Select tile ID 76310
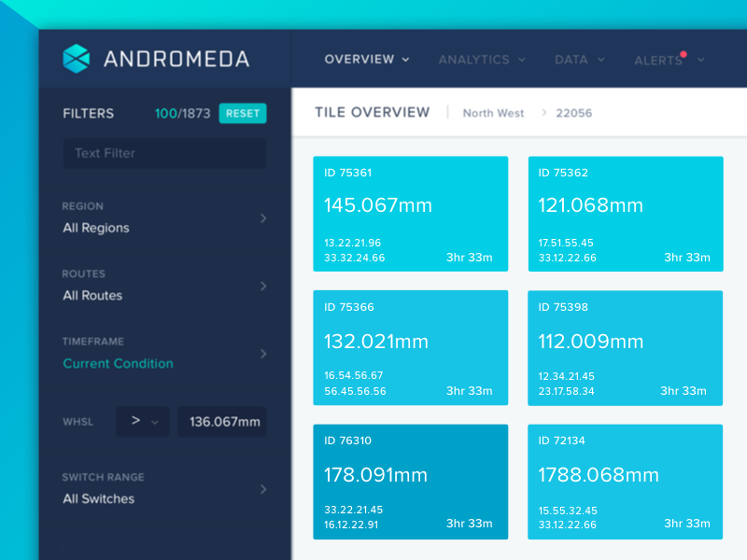 point(410,482)
